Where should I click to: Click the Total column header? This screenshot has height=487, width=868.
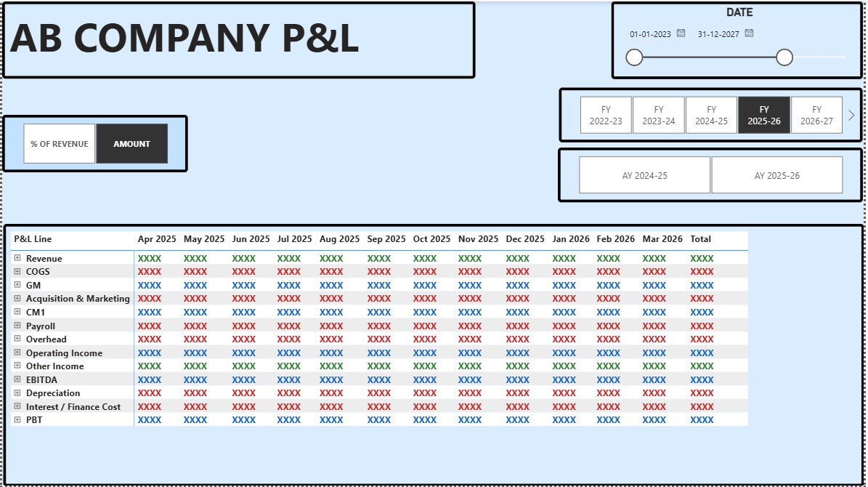click(x=700, y=239)
